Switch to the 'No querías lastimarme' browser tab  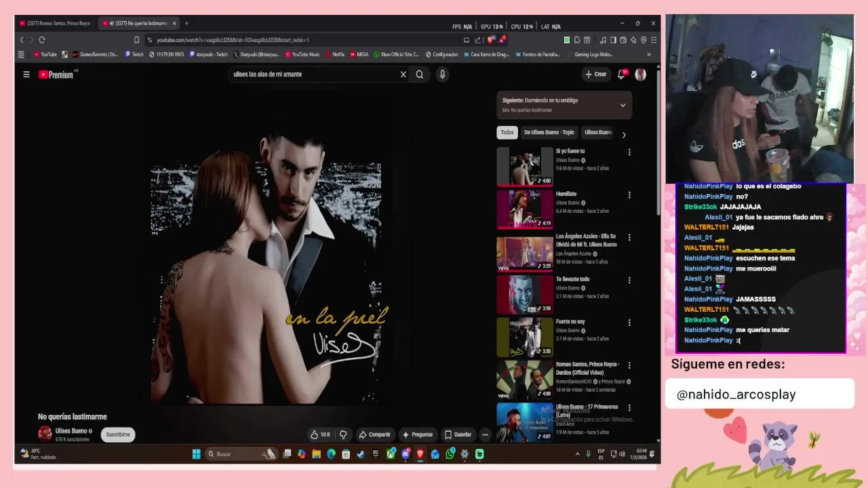pyautogui.click(x=138, y=23)
